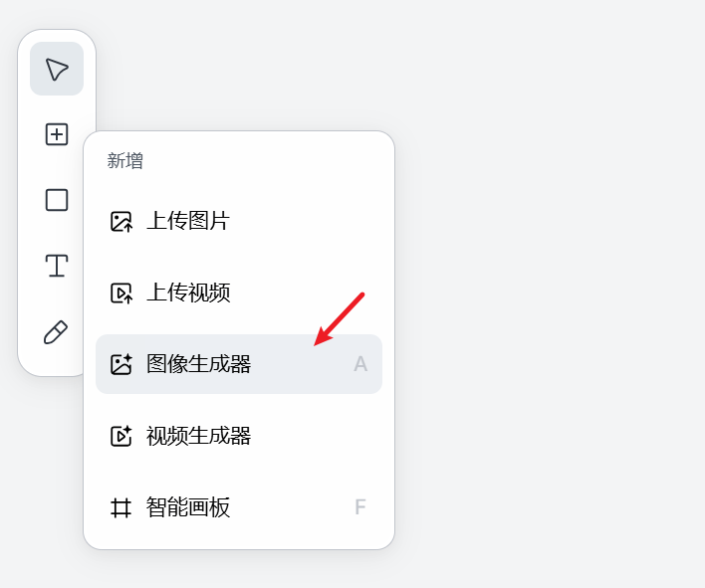This screenshot has height=588, width=705.
Task: Click the hash frame icon beside 智能画板
Action: point(121,507)
